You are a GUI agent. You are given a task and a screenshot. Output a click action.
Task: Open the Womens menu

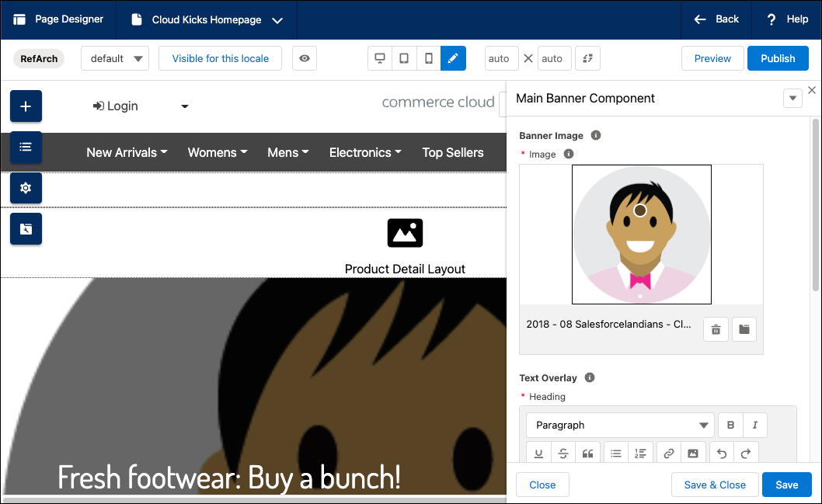218,152
